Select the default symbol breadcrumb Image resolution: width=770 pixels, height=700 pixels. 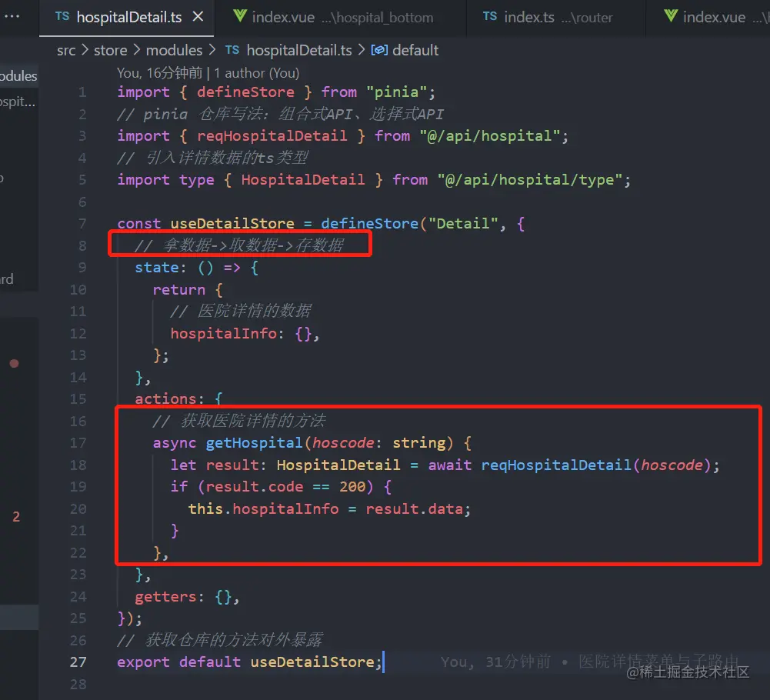tap(415, 50)
